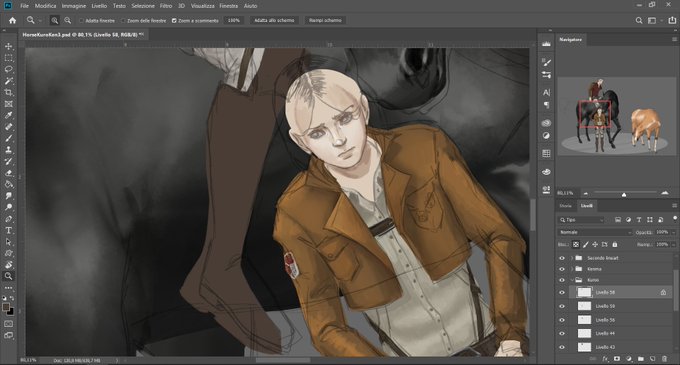The width and height of the screenshot is (680, 365).
Task: Enable the Adatta finestre checkbox
Action: pos(81,20)
